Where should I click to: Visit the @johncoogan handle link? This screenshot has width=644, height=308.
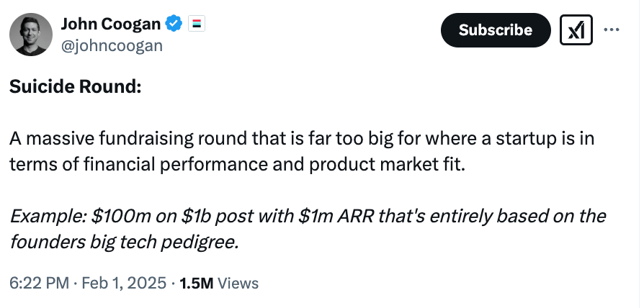[112, 45]
